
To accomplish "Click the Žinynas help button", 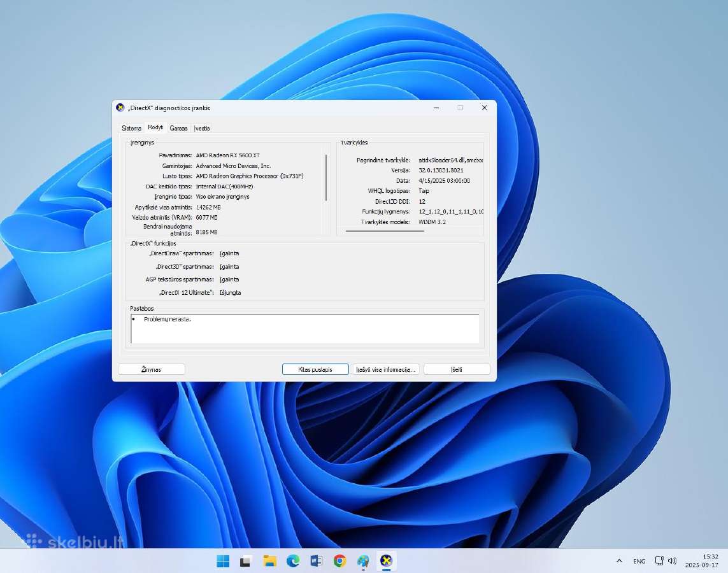I will pos(152,369).
